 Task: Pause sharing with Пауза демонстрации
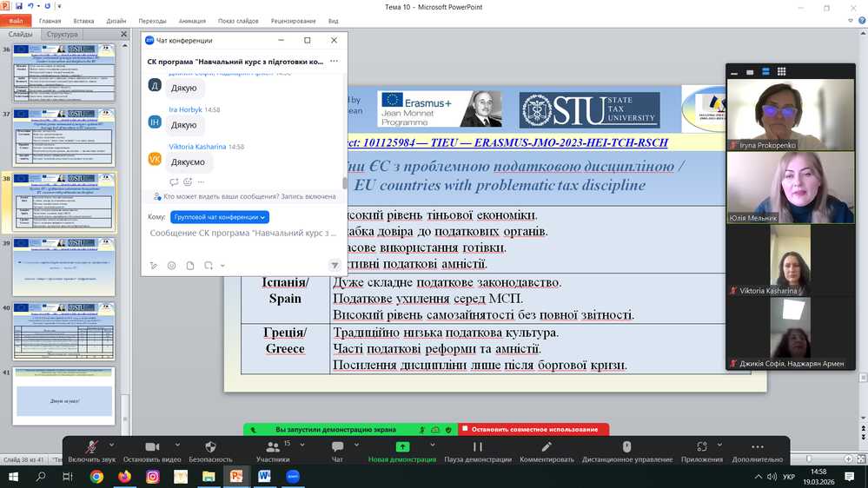(x=477, y=447)
